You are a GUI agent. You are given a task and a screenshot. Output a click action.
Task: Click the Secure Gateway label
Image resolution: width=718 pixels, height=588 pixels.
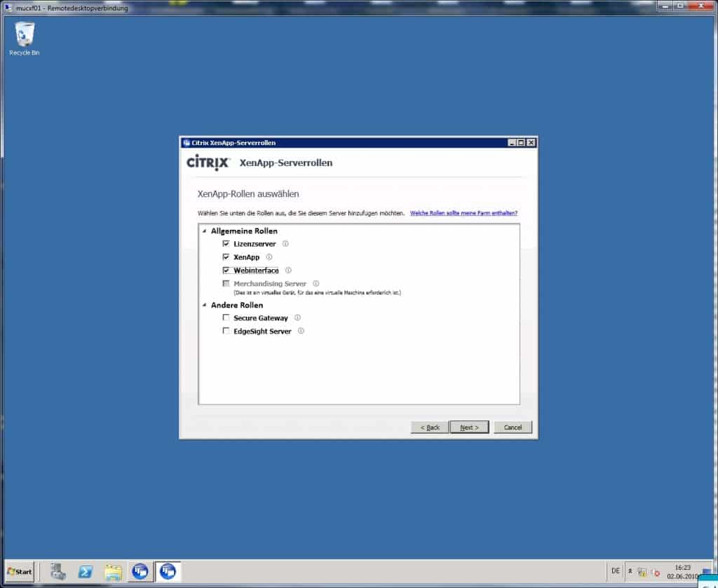tap(261, 318)
